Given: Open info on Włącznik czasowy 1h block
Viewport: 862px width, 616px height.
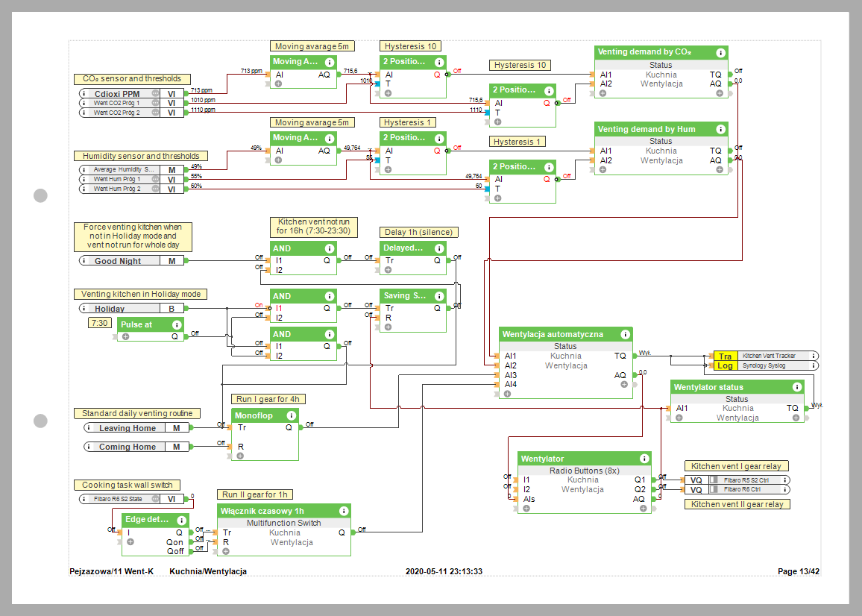Looking at the screenshot, I should click(x=343, y=511).
